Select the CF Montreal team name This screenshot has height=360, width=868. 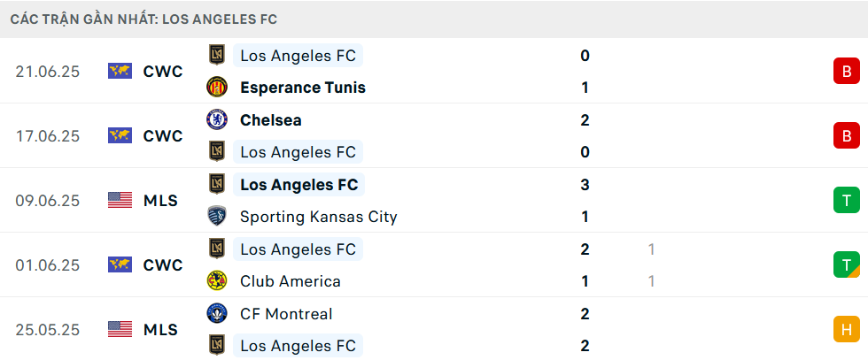[x=286, y=314]
